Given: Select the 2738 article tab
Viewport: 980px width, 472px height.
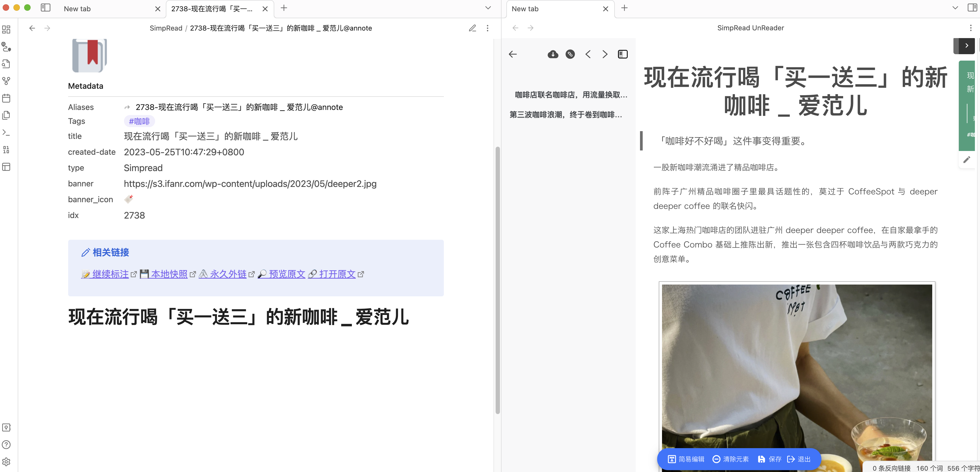Looking at the screenshot, I should (x=211, y=8).
